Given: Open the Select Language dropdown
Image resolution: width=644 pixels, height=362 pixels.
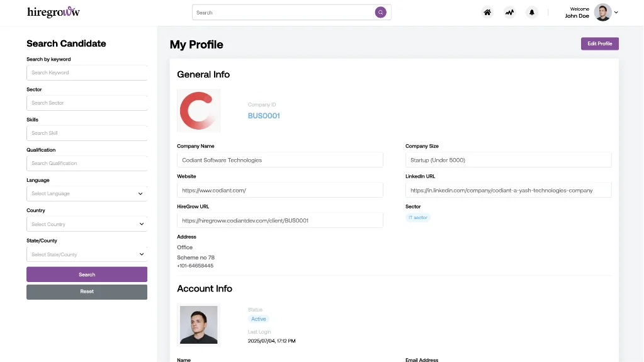Looking at the screenshot, I should pyautogui.click(x=86, y=194).
